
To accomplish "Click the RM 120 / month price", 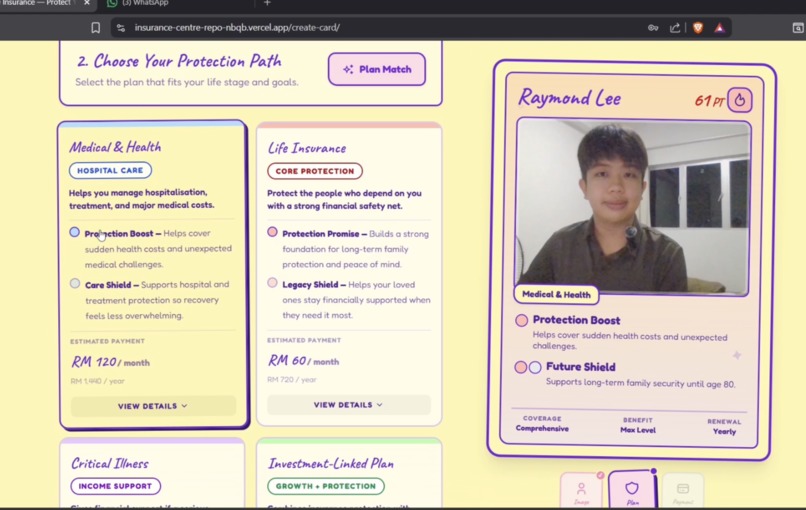I will pyautogui.click(x=111, y=362).
